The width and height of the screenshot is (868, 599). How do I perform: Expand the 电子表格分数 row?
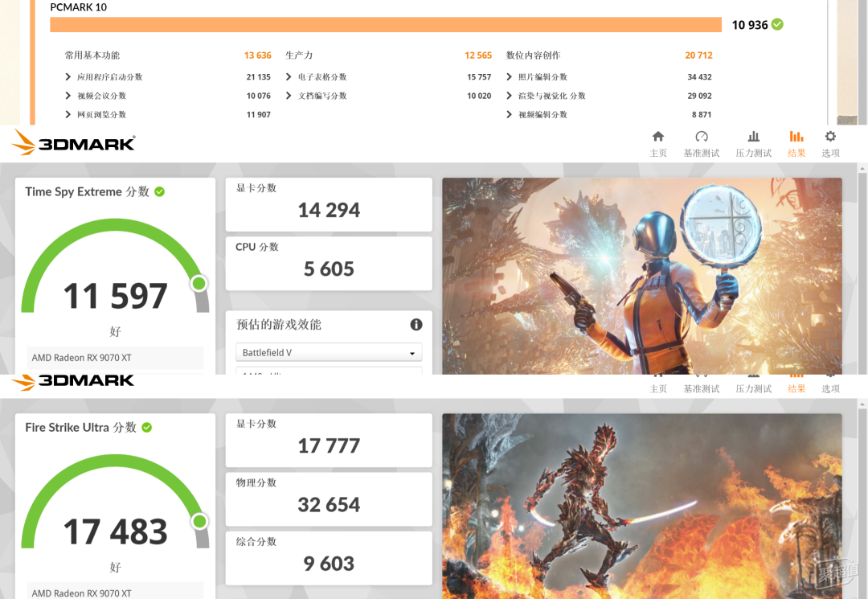pos(289,76)
